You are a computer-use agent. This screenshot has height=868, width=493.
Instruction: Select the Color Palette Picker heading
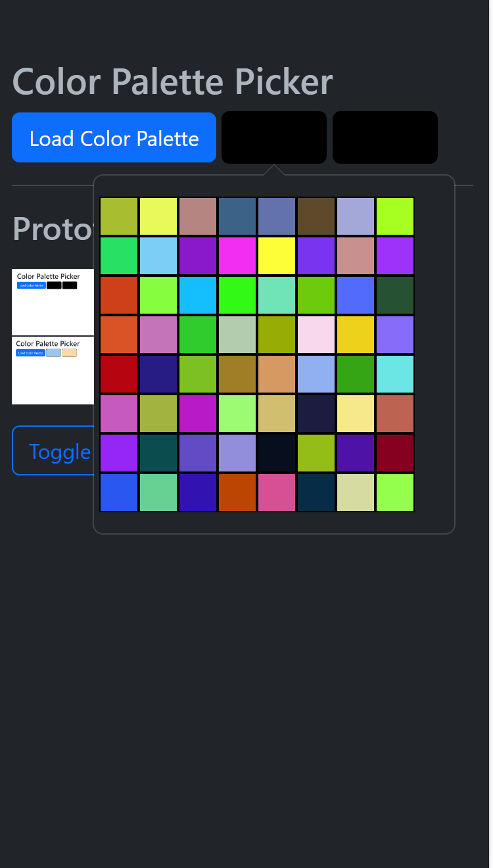pyautogui.click(x=172, y=82)
